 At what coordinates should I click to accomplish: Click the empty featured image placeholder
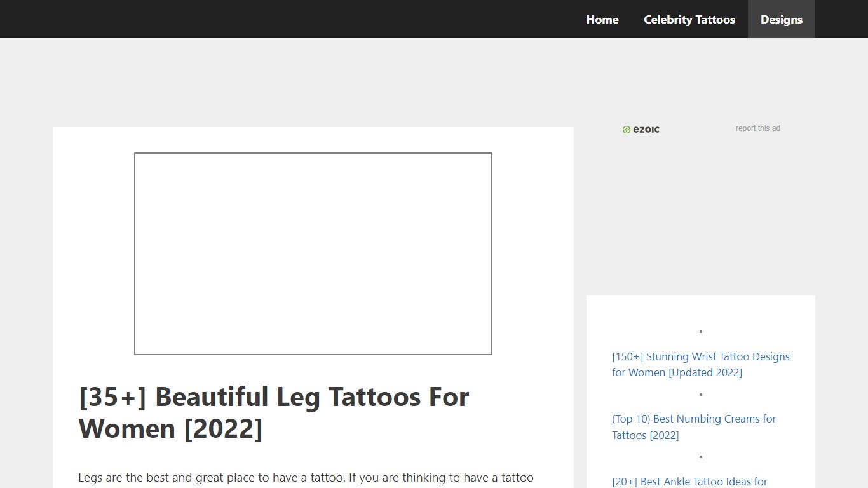click(313, 254)
